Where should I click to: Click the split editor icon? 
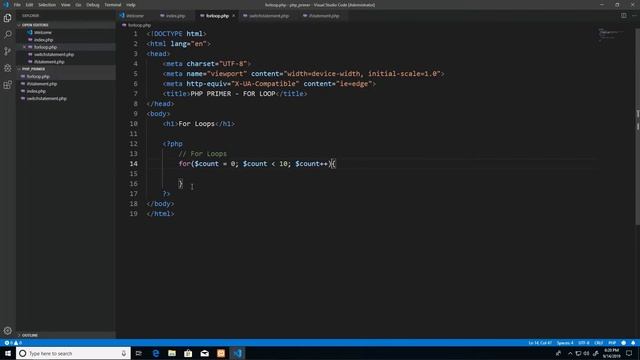(x=624, y=16)
